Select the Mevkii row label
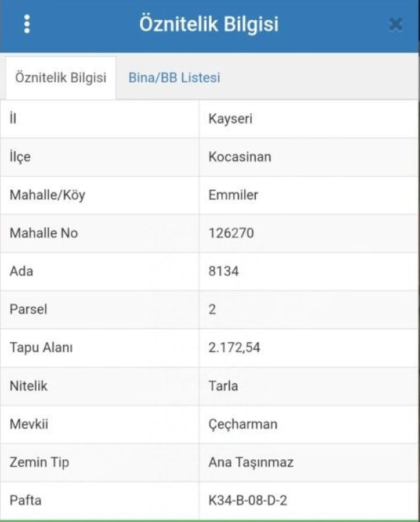The height and width of the screenshot is (522, 420). tap(29, 424)
